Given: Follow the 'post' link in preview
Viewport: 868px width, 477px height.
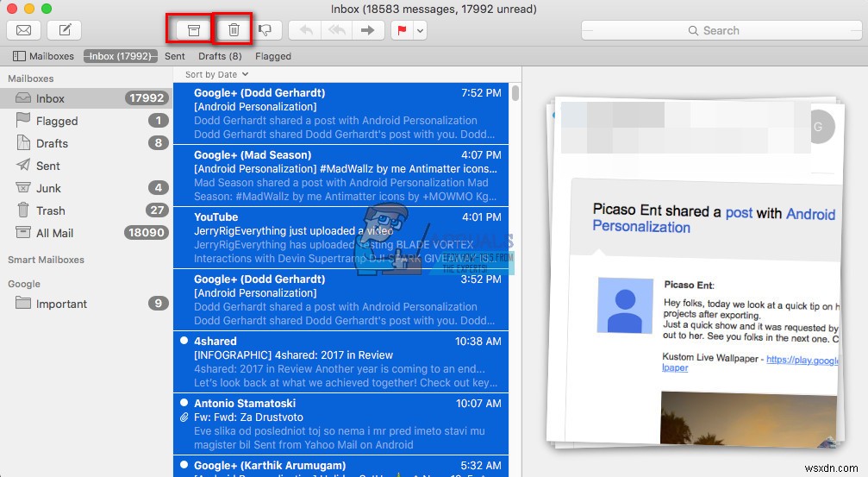Looking at the screenshot, I should [739, 213].
